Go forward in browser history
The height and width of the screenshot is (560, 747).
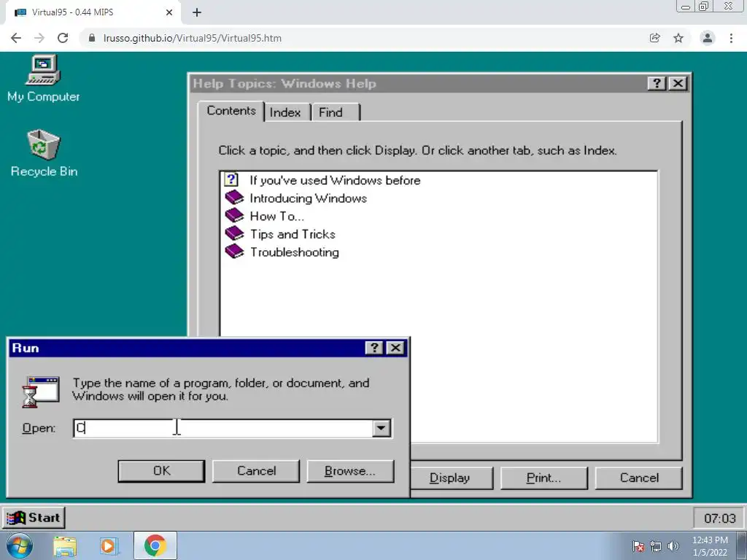39,38
